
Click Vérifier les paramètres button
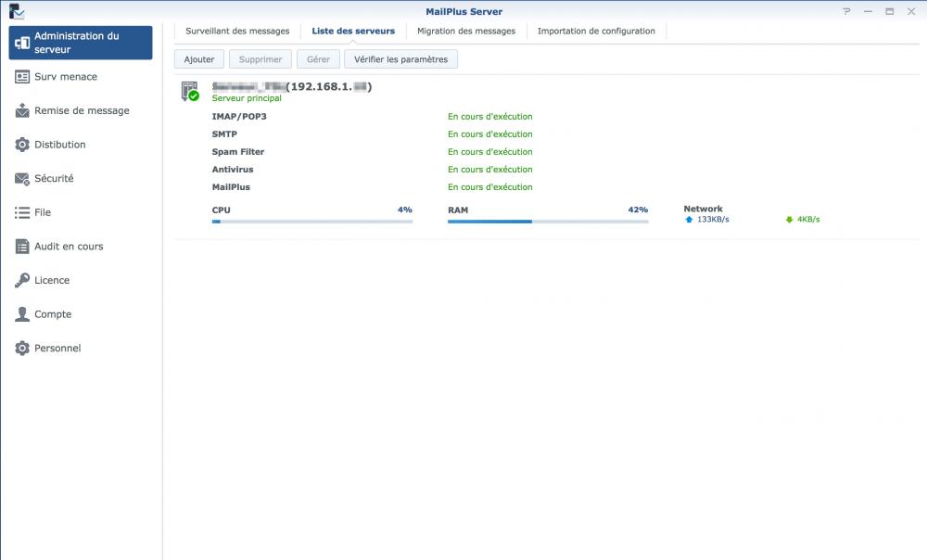(x=400, y=59)
